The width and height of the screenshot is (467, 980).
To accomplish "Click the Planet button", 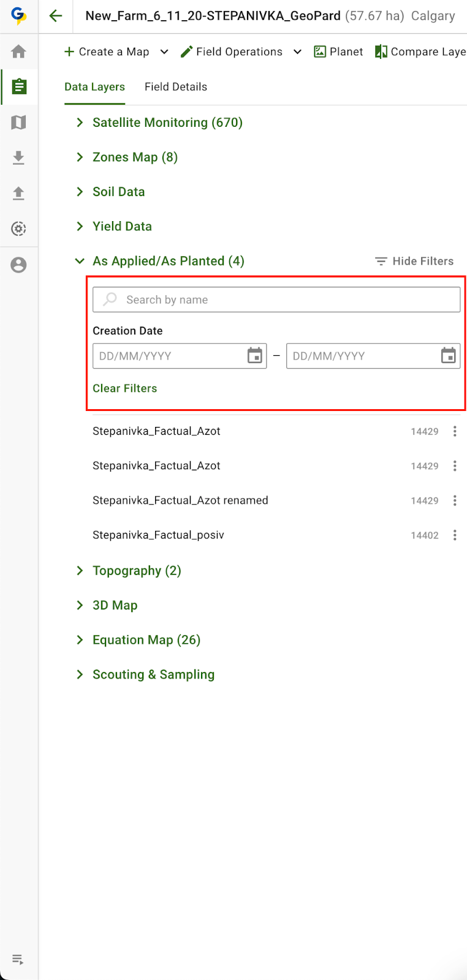I will [338, 52].
